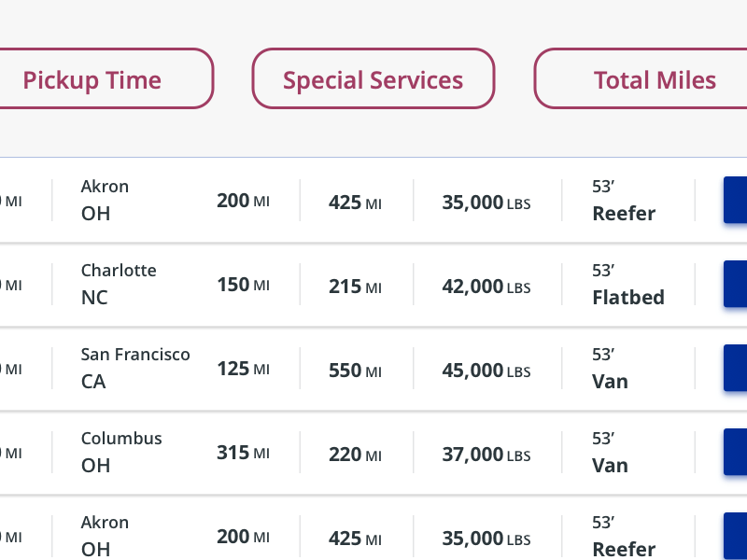Click the 45,000 LBS weight
The image size is (747, 560).
tap(486, 371)
